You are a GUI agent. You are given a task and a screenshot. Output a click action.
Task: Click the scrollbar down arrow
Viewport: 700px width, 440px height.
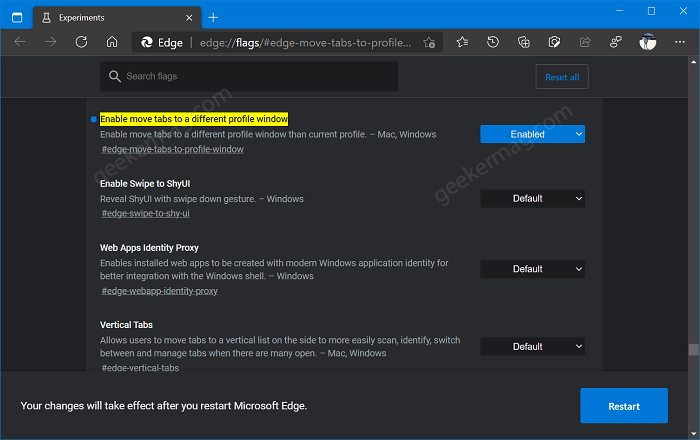(693, 433)
